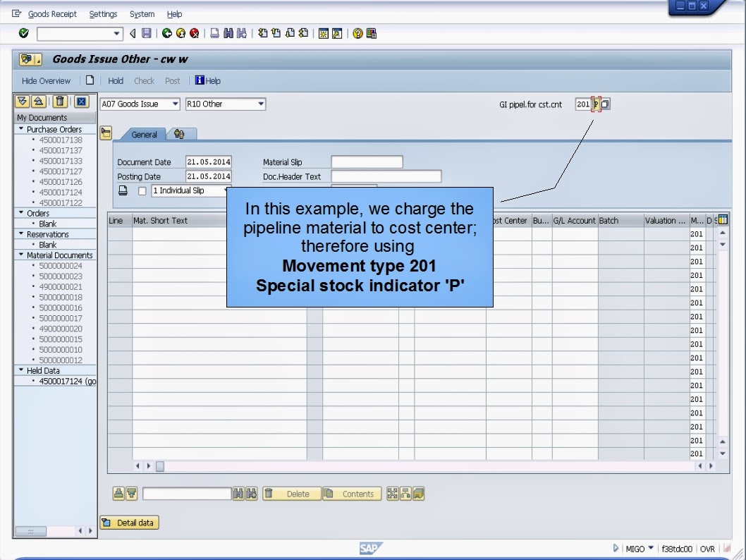This screenshot has width=746, height=560.
Task: Click the red Cancel icon
Action: click(194, 33)
